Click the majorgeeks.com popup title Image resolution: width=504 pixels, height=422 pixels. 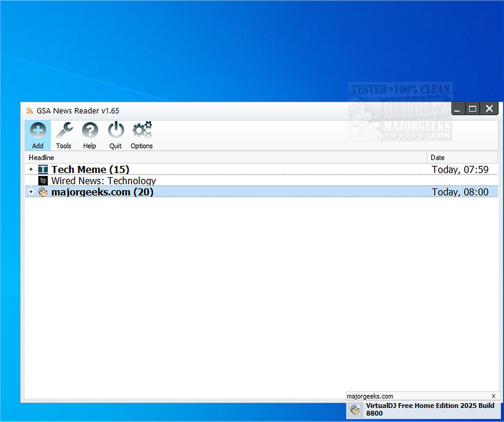(x=370, y=396)
